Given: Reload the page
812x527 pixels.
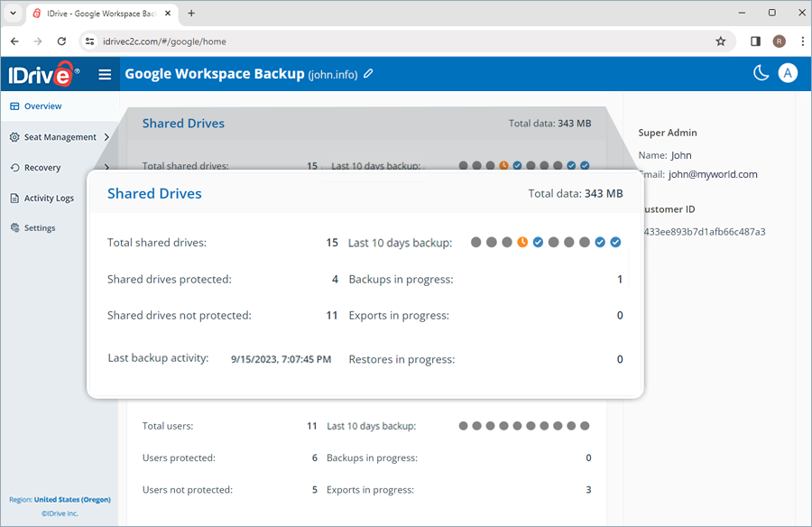Looking at the screenshot, I should [x=61, y=42].
